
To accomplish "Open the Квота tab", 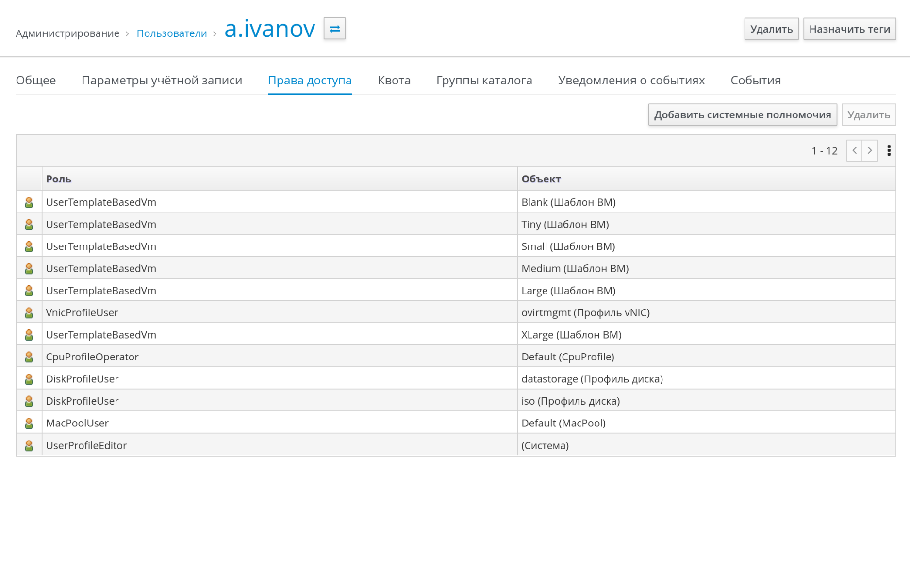I will (394, 81).
